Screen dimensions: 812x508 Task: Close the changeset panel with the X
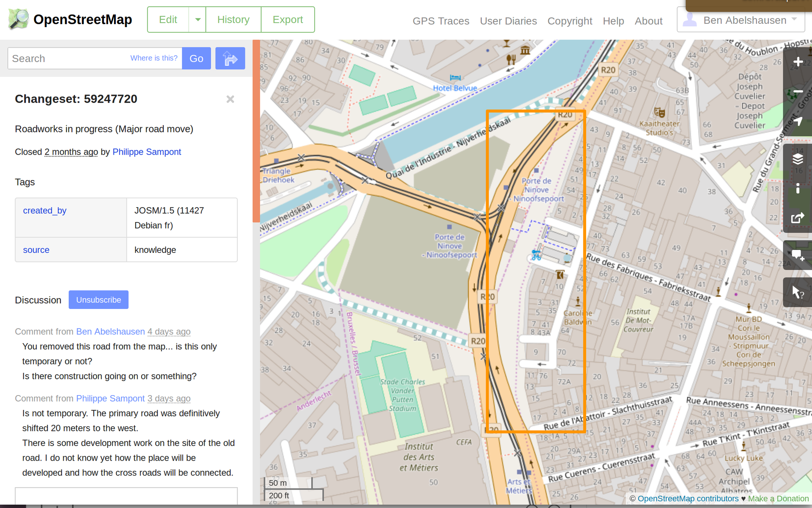pos(230,99)
